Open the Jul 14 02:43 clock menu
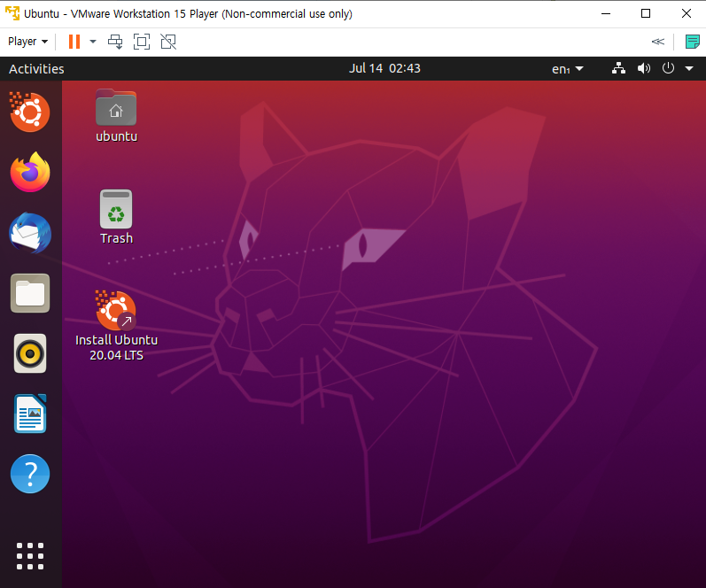The image size is (706, 588). (x=384, y=68)
